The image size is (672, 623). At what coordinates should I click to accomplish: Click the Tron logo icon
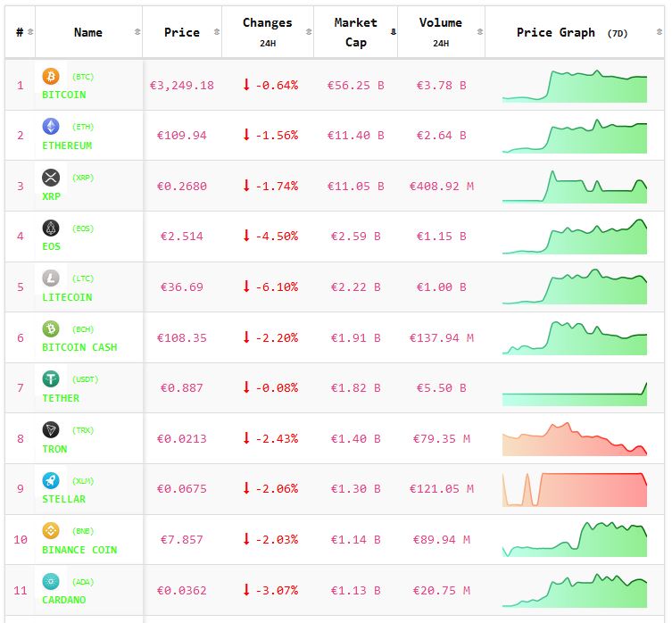[51, 430]
